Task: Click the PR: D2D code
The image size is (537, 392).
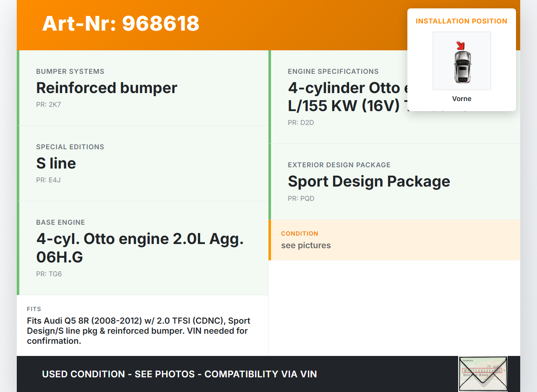Action: point(301,122)
